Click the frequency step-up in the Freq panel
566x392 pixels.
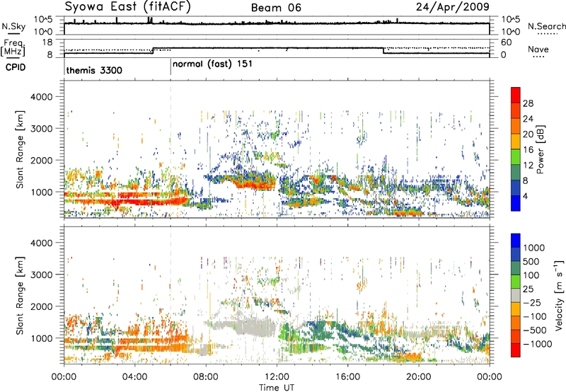154,50
